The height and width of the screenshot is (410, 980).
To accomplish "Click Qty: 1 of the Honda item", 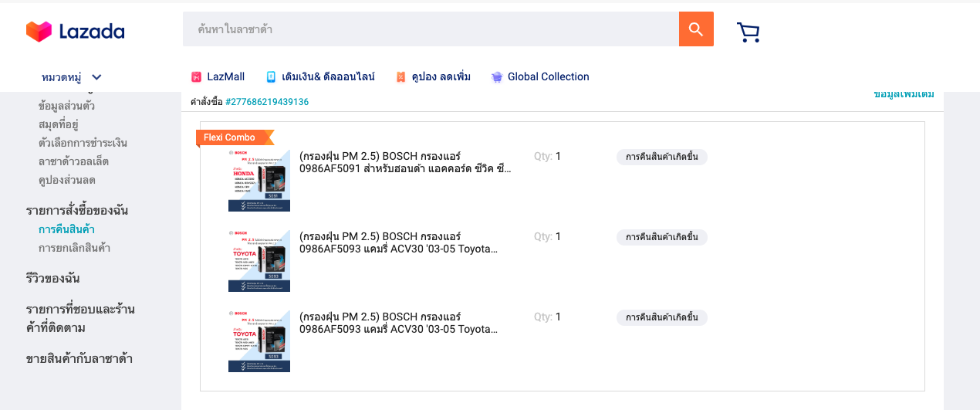I will (548, 156).
